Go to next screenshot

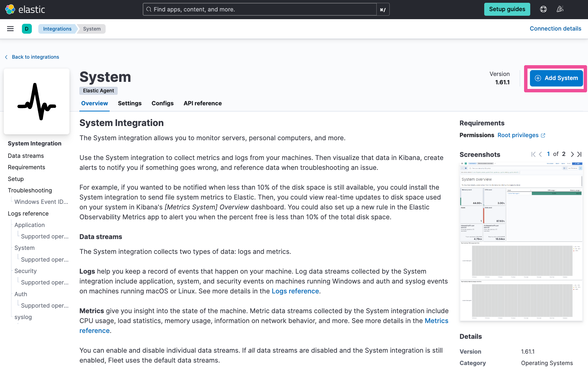pos(572,154)
